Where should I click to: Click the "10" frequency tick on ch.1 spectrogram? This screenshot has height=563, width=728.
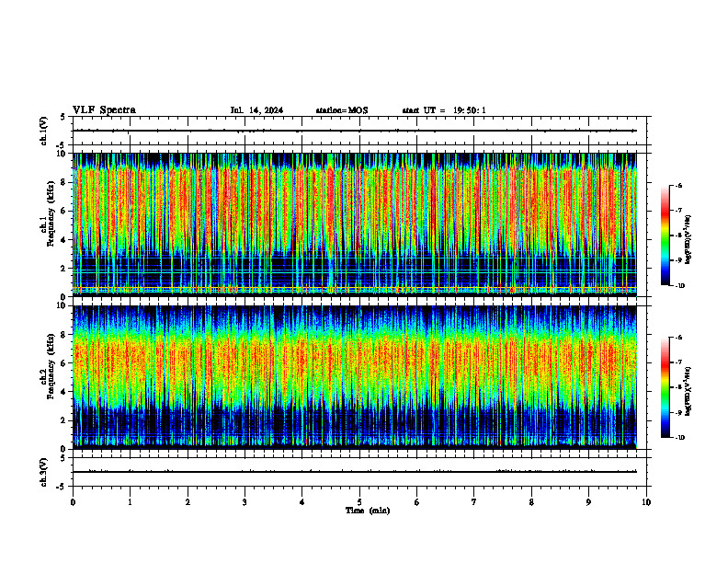(62, 154)
